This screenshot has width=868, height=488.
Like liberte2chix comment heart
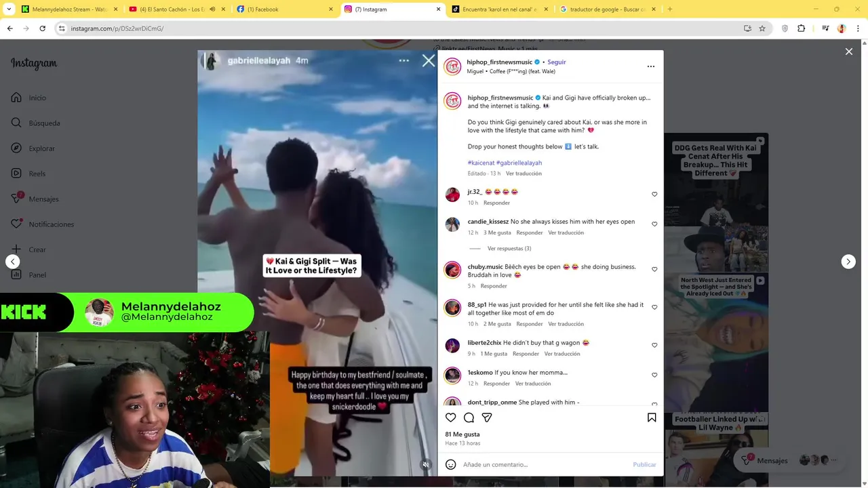(x=654, y=345)
